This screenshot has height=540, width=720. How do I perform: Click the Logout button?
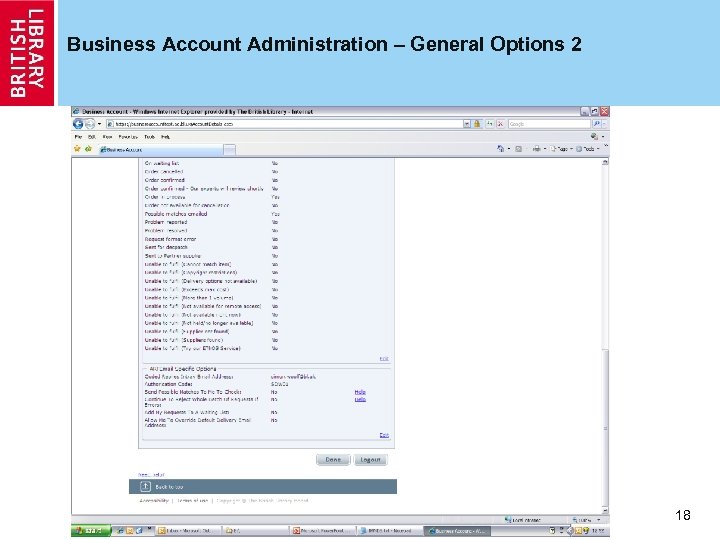371,460
